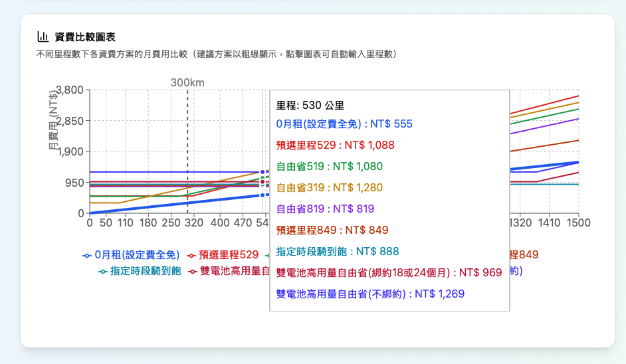Screen dimensions: 626x364
Task: Select tooltip row 預選里程529 : NT$ 1,088
Action: point(336,145)
